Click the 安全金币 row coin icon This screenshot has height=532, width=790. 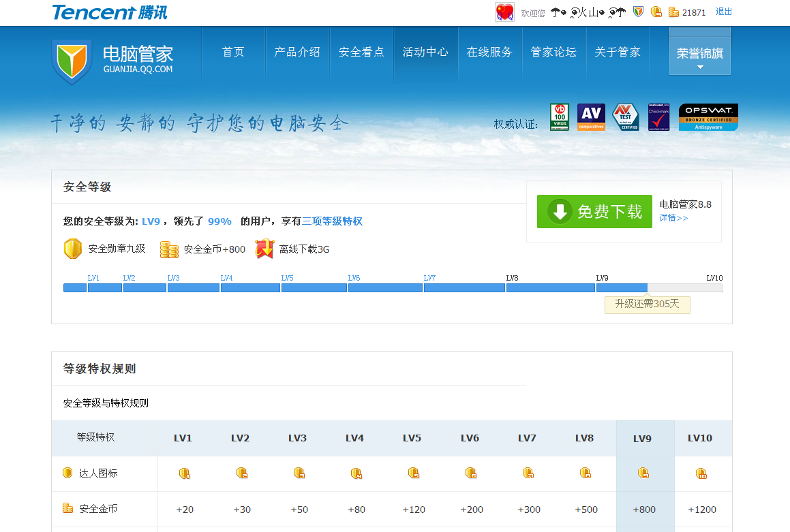(67, 508)
